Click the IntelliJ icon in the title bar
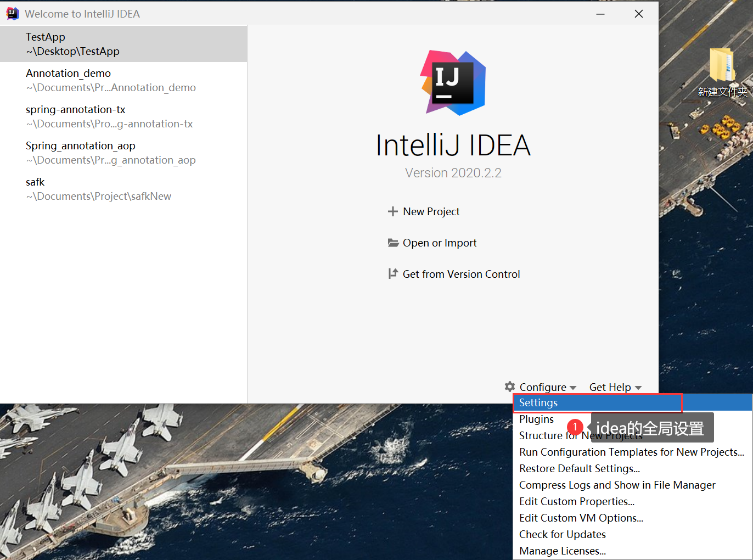Viewport: 753px width, 560px height. pos(12,14)
